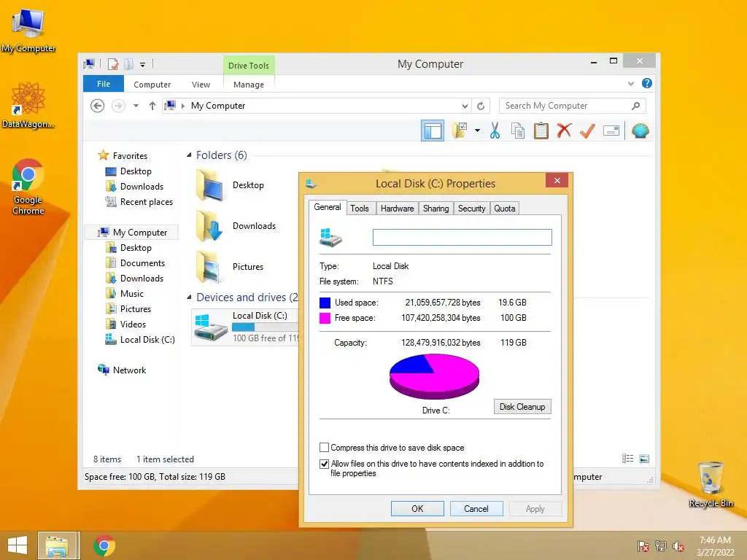Click the Disk Cleanup button
Screen dimensions: 747x560
coord(522,407)
